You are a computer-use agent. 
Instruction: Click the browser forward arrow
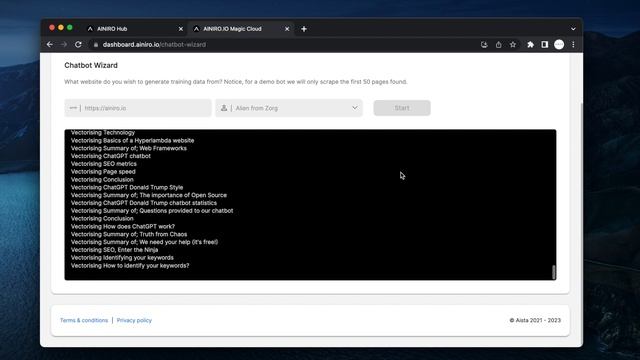(x=64, y=44)
